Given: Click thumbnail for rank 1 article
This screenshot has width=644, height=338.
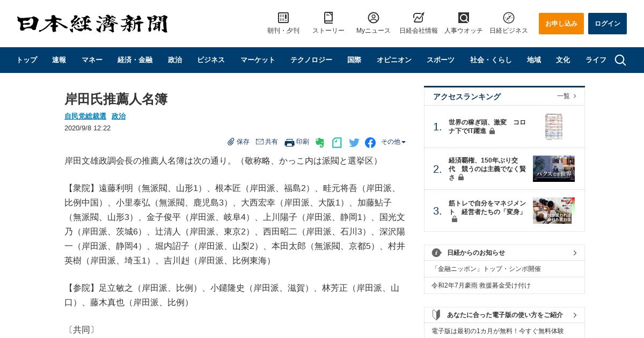Looking at the screenshot, I should point(554,127).
